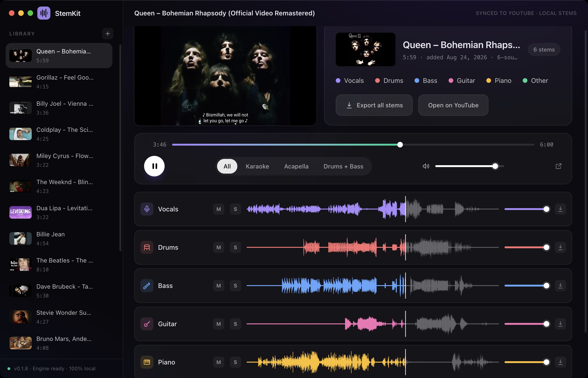Download the Guitar stem
588x378 pixels.
pos(560,324)
